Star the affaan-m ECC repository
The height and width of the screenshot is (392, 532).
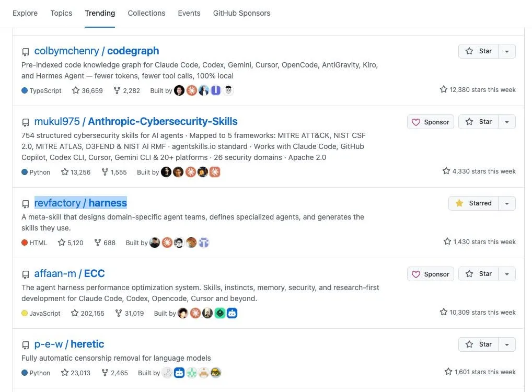(x=478, y=274)
